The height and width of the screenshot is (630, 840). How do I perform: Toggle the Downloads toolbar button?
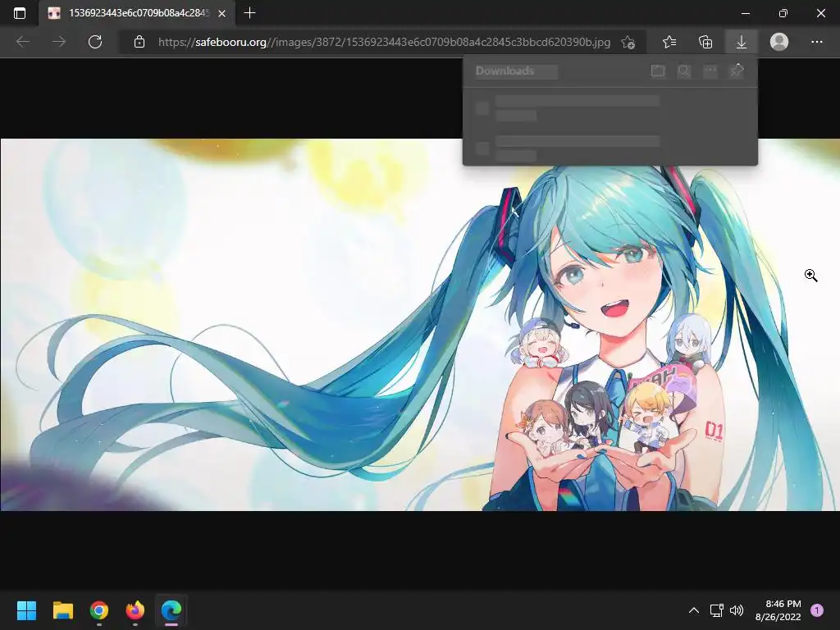tap(742, 42)
